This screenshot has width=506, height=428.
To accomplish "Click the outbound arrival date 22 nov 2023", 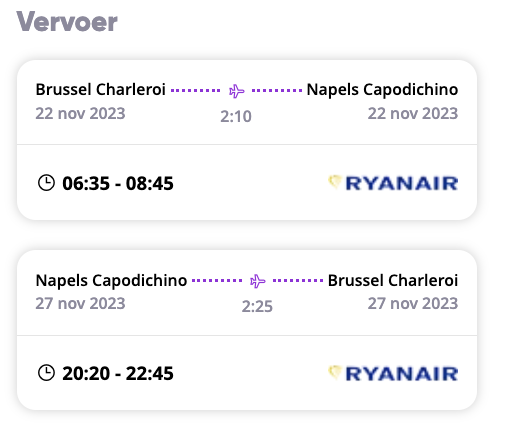I will click(x=413, y=113).
